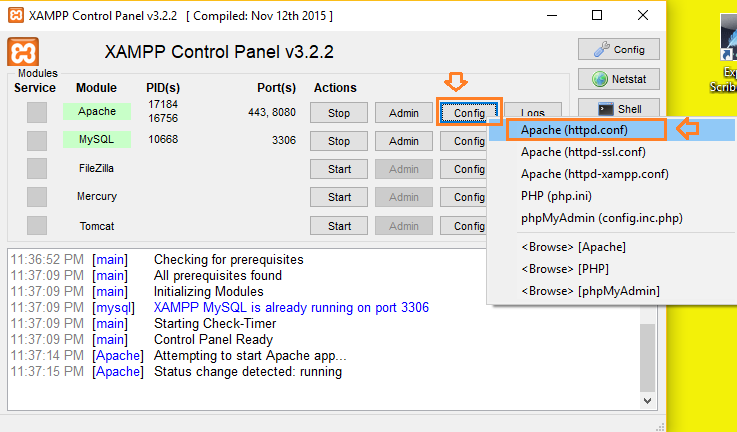Image resolution: width=737 pixels, height=432 pixels.
Task: Click log line 'Initializing Modules'
Action: point(208,291)
